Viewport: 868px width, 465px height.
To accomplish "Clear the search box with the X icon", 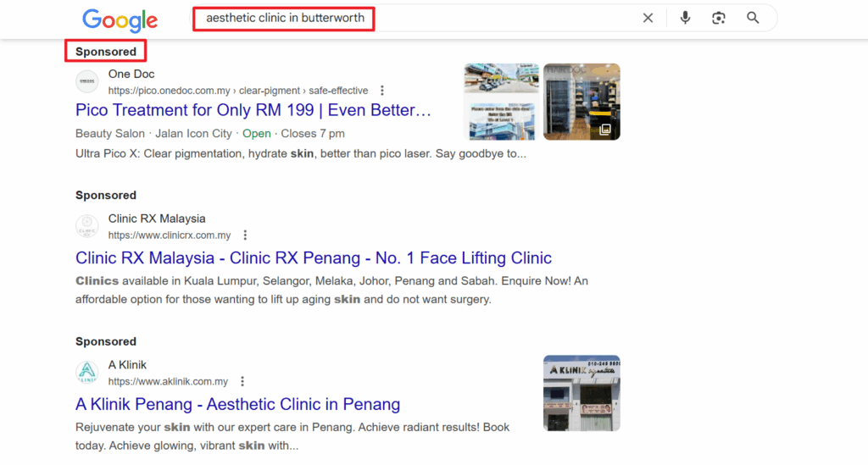I will [x=648, y=19].
